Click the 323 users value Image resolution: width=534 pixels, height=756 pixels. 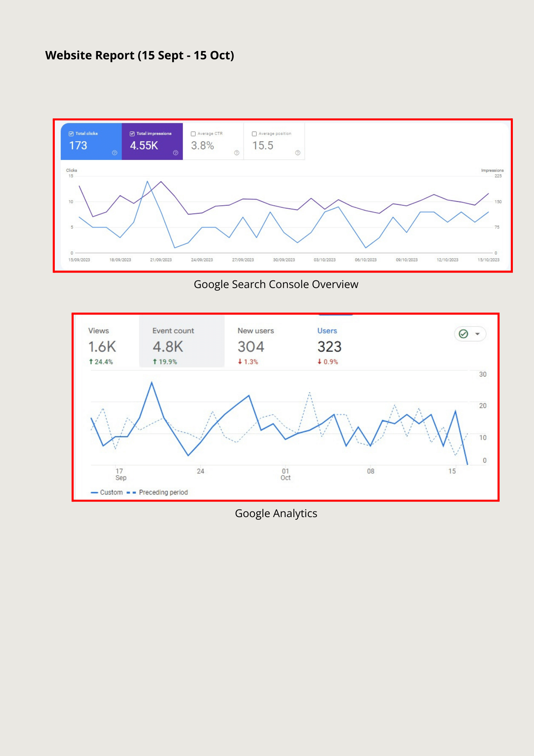[x=329, y=347]
